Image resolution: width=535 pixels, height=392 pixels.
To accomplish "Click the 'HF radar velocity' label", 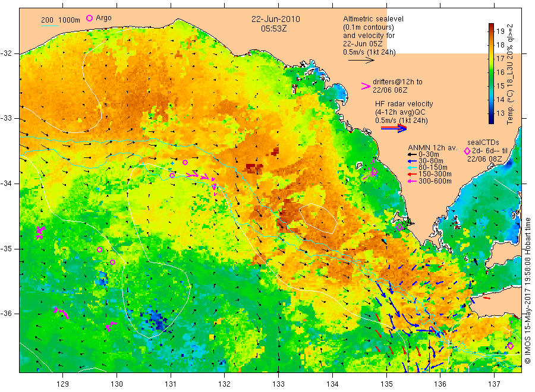I will [x=404, y=104].
